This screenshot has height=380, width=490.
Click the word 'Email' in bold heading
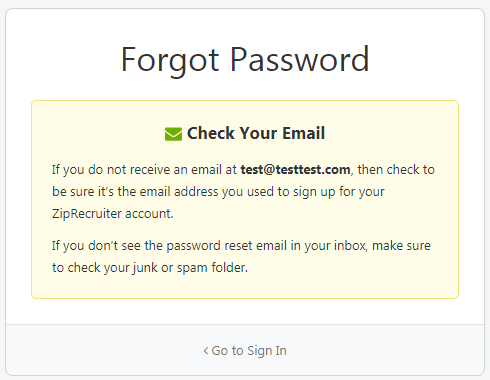(x=304, y=133)
